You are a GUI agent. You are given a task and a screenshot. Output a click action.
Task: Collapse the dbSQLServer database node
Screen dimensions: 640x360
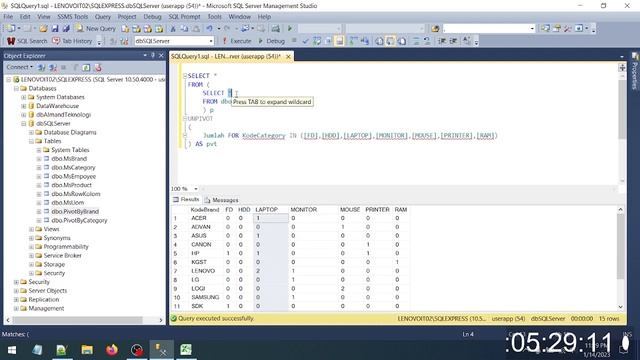(24, 123)
